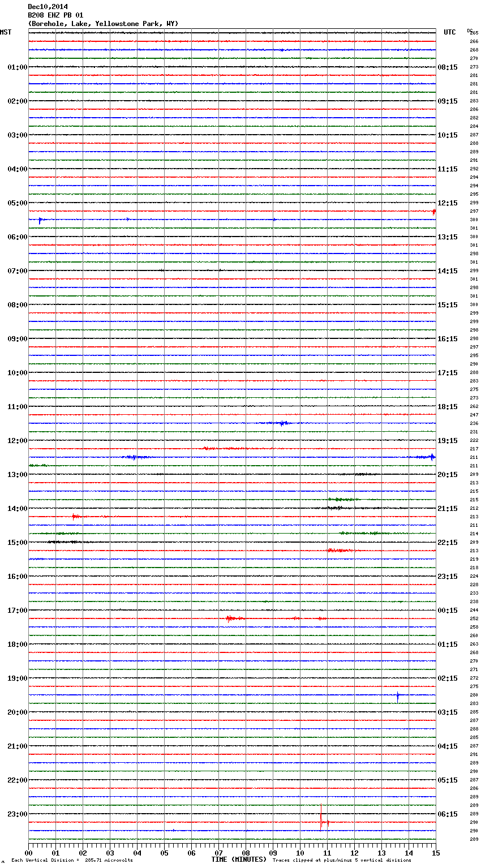Click the blue spike at start of 05:30 trace
This screenshot has width=481, height=868.
pyautogui.click(x=40, y=220)
